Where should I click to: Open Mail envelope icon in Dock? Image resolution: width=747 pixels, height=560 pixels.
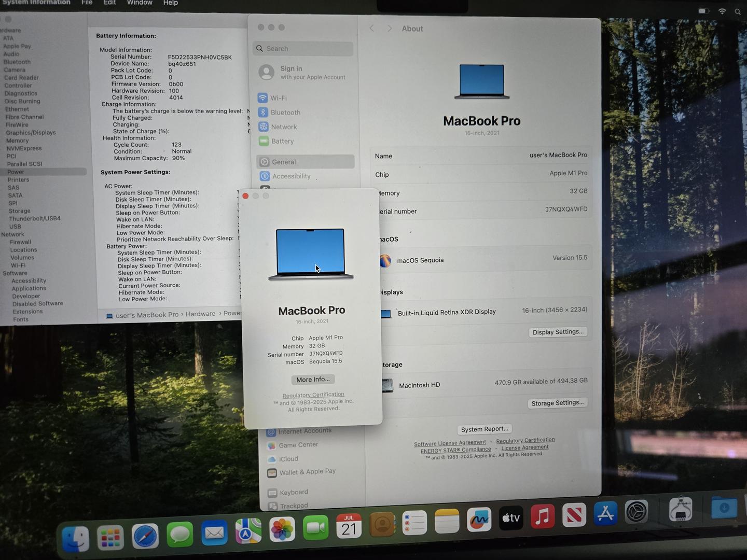coord(214,533)
